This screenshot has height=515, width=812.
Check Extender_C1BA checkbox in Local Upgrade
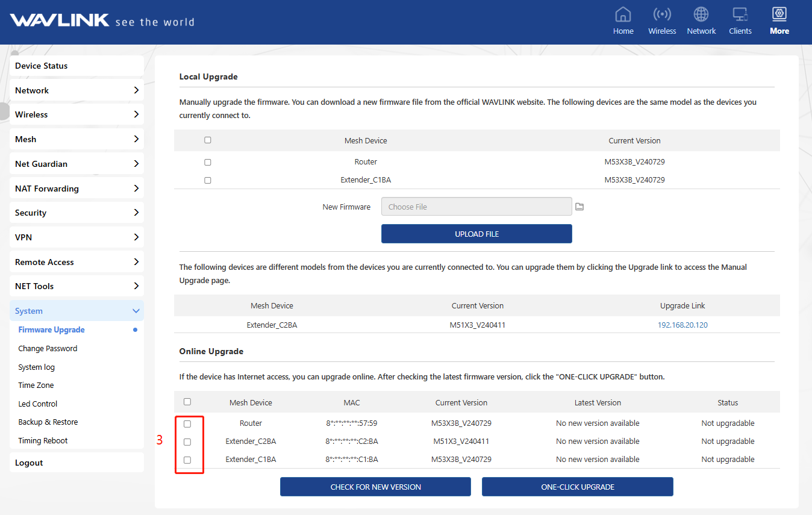(x=208, y=180)
